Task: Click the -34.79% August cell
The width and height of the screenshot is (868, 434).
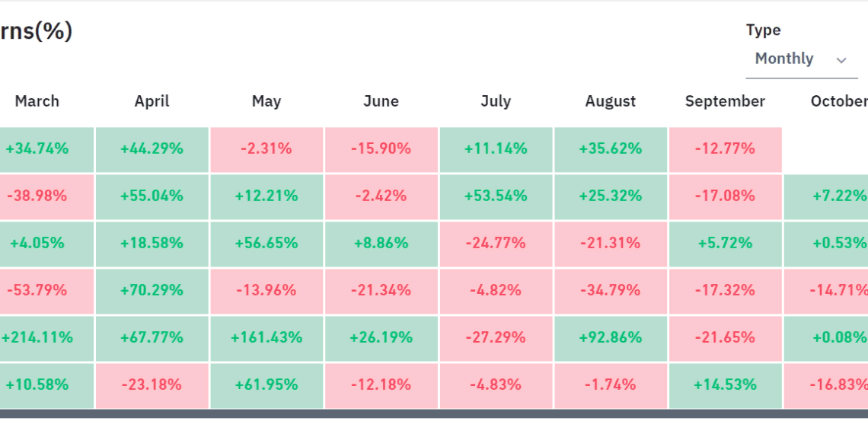Action: [611, 290]
